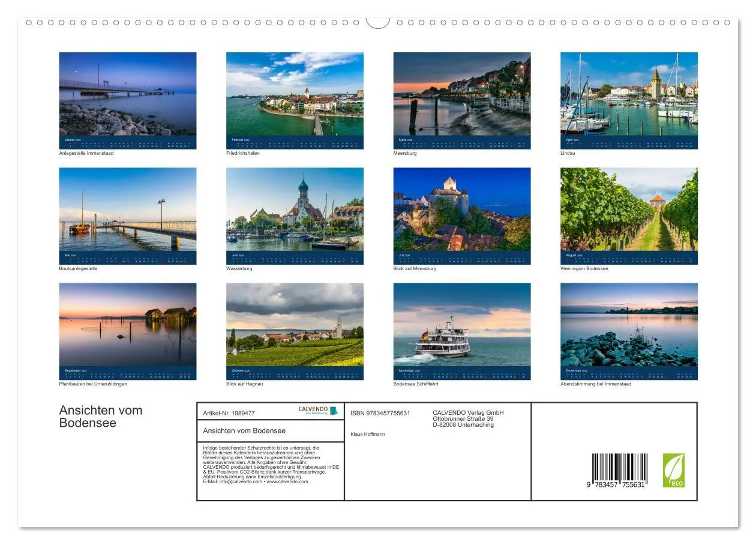
Task: Click the caption 'Meersburg' under March photo
Action: pyautogui.click(x=405, y=153)
